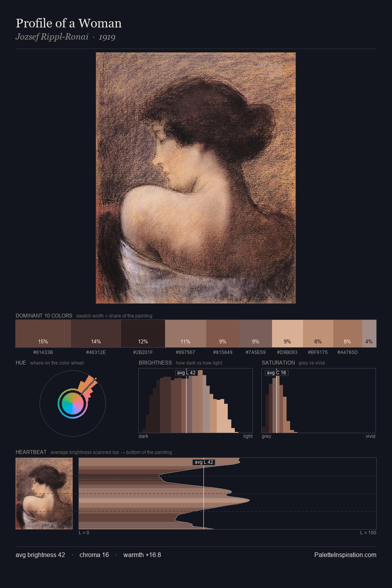
Task: Click the heartbeat brightness scan chart
Action: tap(227, 494)
